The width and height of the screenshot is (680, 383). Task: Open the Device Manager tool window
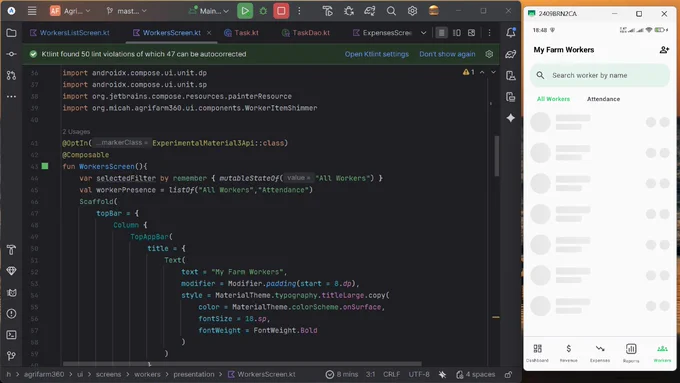[511, 75]
